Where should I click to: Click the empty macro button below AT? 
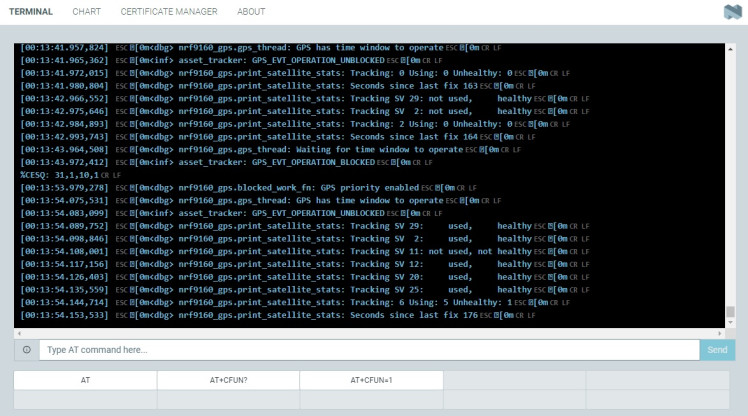[x=85, y=399]
